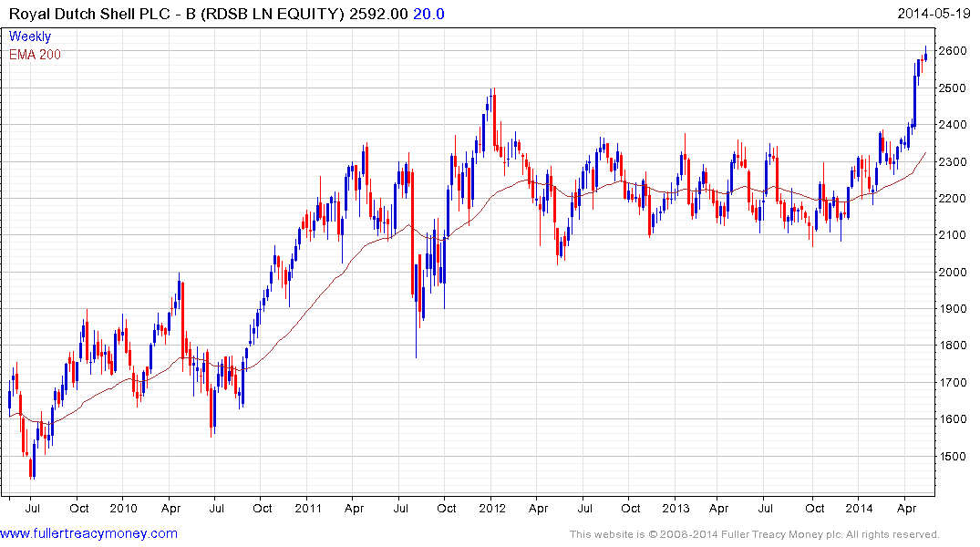Click the 1800 price axis label
This screenshot has width=980, height=547.
click(953, 346)
